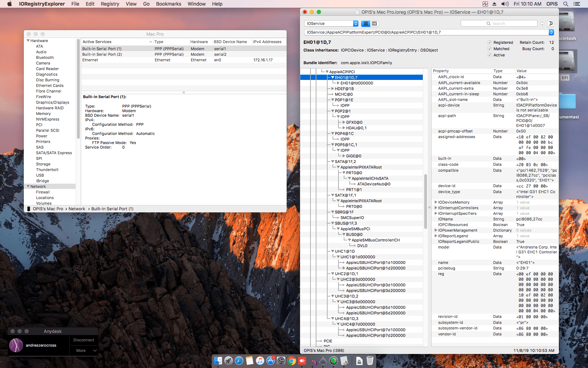This screenshot has width=588, height=368.
Task: Open the Registry menu
Action: pos(110,4)
